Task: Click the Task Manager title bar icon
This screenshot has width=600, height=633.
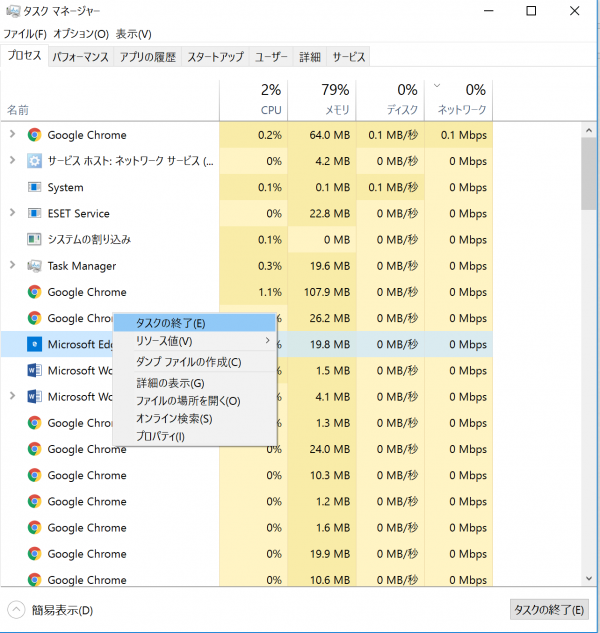Action: pos(13,11)
